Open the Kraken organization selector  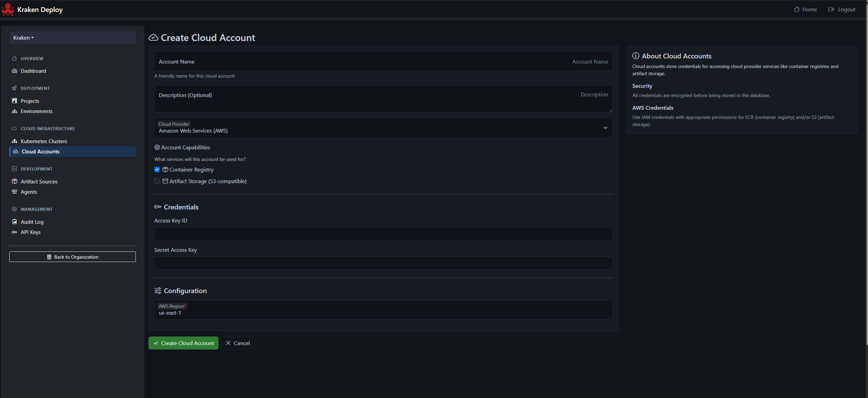(x=23, y=38)
